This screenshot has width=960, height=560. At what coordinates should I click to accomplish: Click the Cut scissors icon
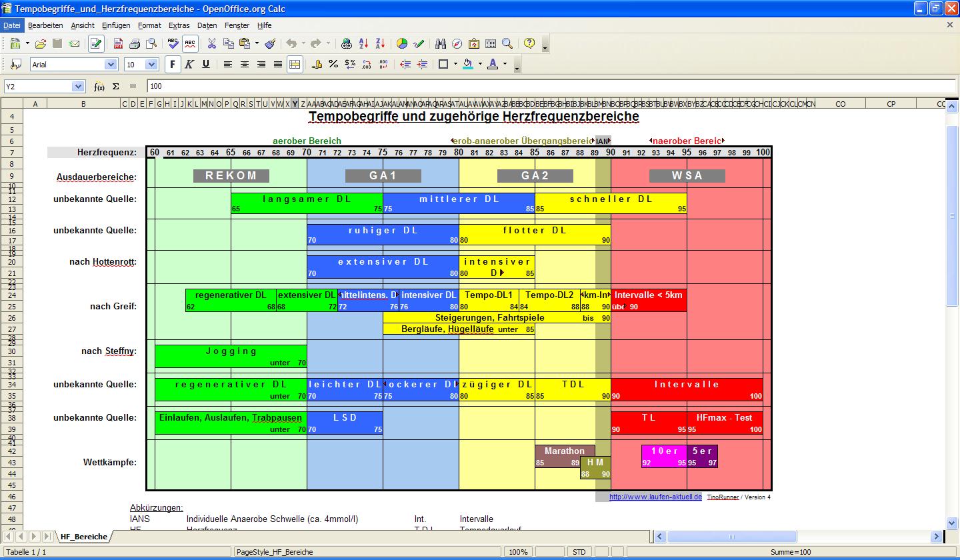point(211,44)
